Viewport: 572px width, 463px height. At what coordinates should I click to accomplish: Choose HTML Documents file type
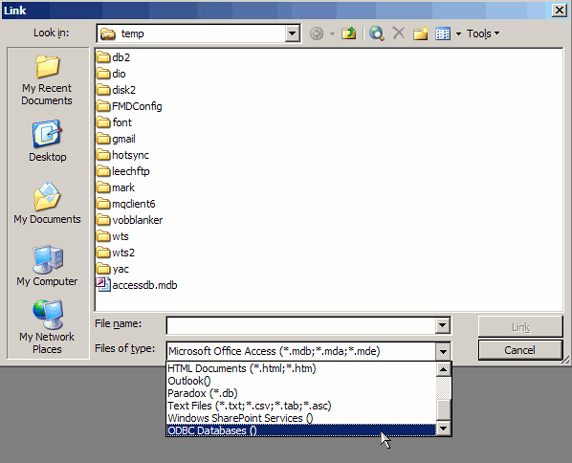(x=301, y=369)
